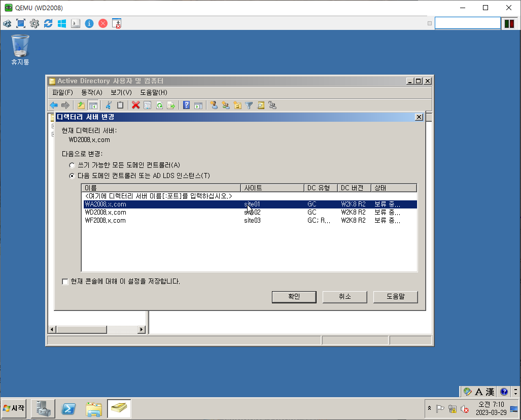The image size is (521, 420).
Task: Click the Create new organizational unit icon
Action: point(237,106)
